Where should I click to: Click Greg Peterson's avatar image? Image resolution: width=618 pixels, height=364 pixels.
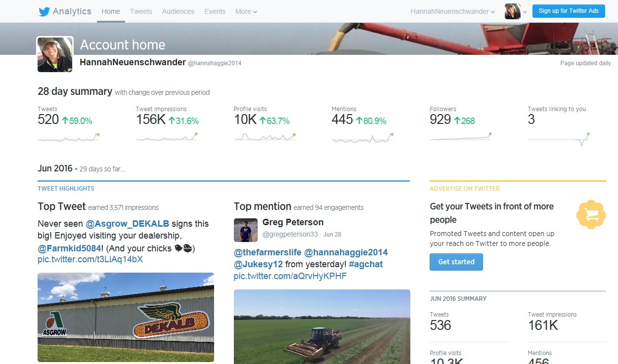click(x=246, y=230)
